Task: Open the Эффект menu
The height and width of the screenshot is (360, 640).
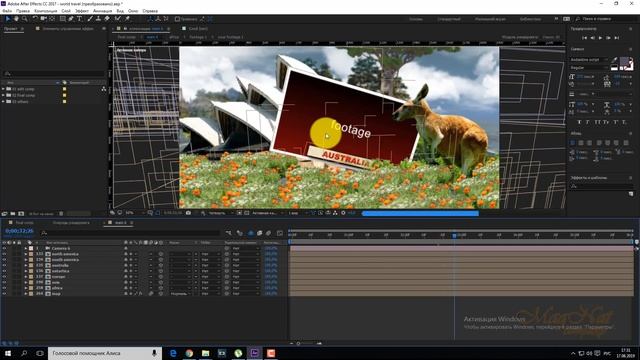Action: coord(82,11)
